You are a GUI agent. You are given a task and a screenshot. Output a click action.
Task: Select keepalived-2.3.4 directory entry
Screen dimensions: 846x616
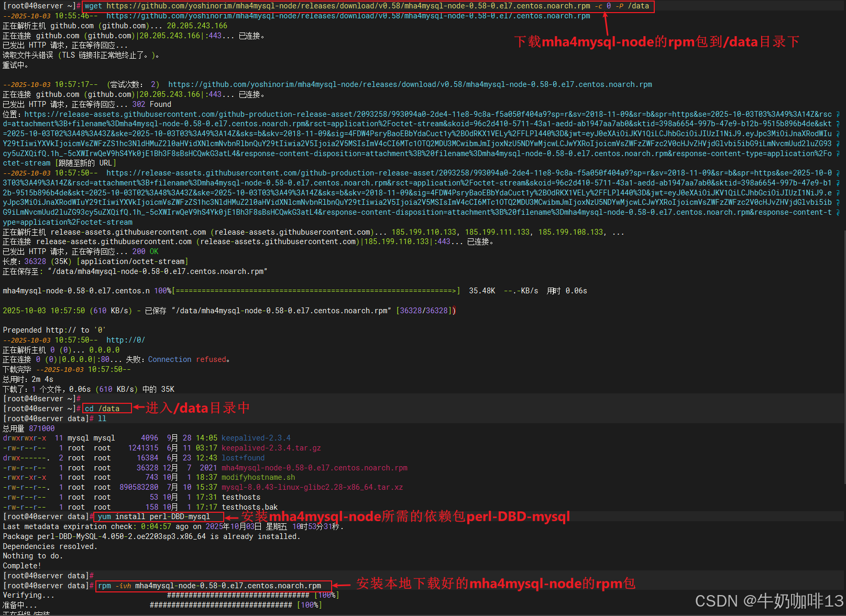tap(256, 438)
